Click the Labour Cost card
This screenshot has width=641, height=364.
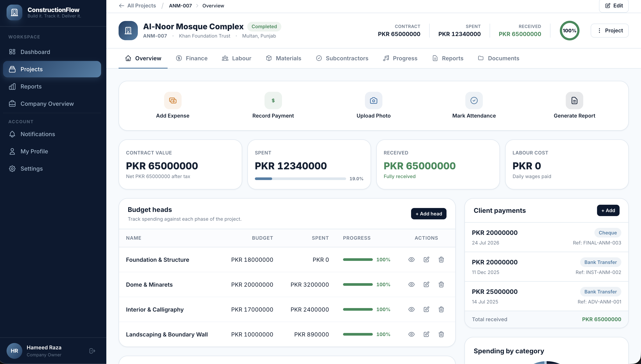(x=567, y=164)
